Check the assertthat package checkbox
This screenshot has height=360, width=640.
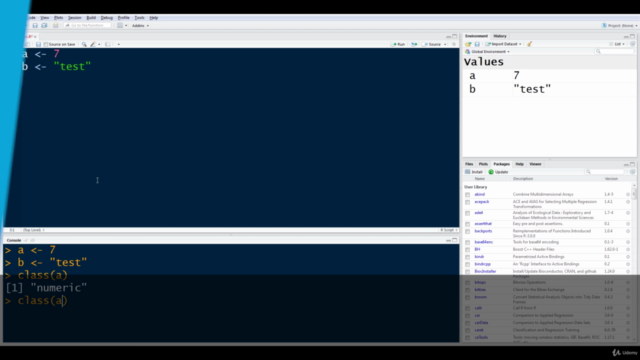(x=468, y=224)
